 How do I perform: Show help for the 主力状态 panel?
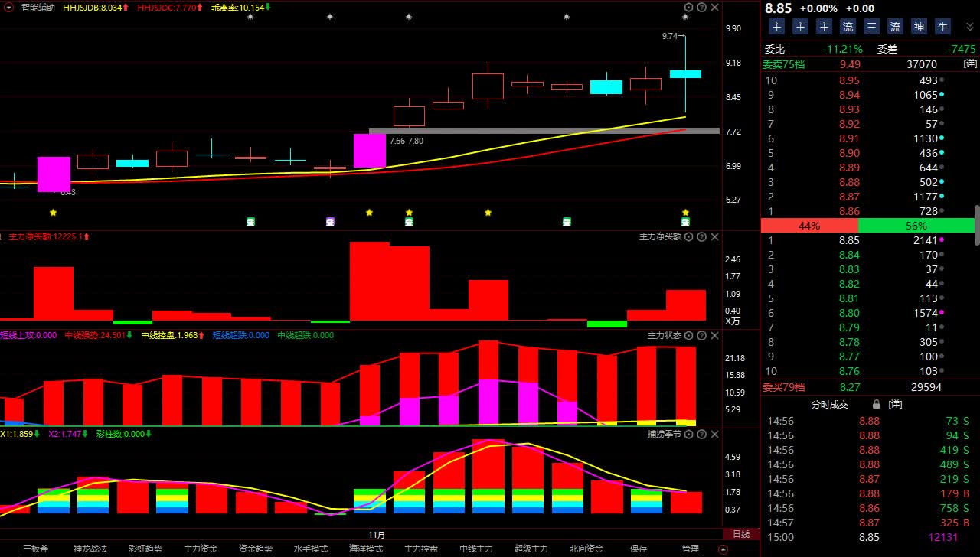pos(701,336)
